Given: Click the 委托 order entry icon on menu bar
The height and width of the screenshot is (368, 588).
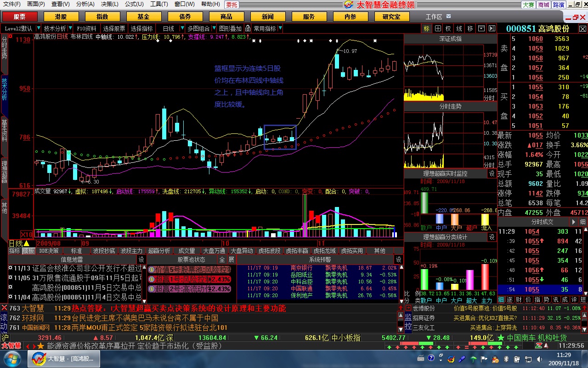Looking at the screenshot, I should [232, 4].
